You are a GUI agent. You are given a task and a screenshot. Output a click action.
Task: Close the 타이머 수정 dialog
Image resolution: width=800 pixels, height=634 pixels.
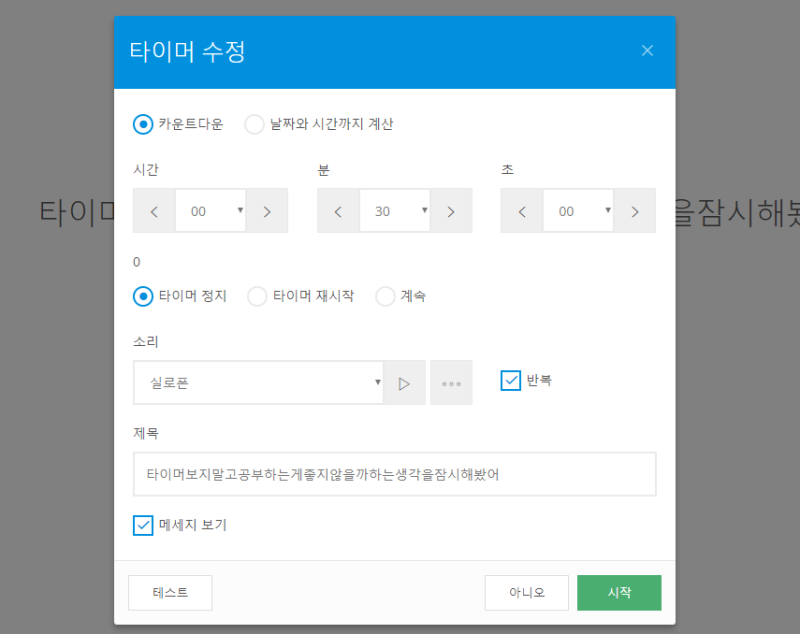(647, 50)
